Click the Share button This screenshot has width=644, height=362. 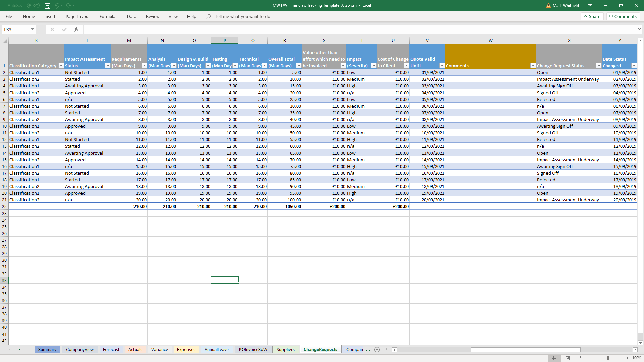click(x=592, y=16)
